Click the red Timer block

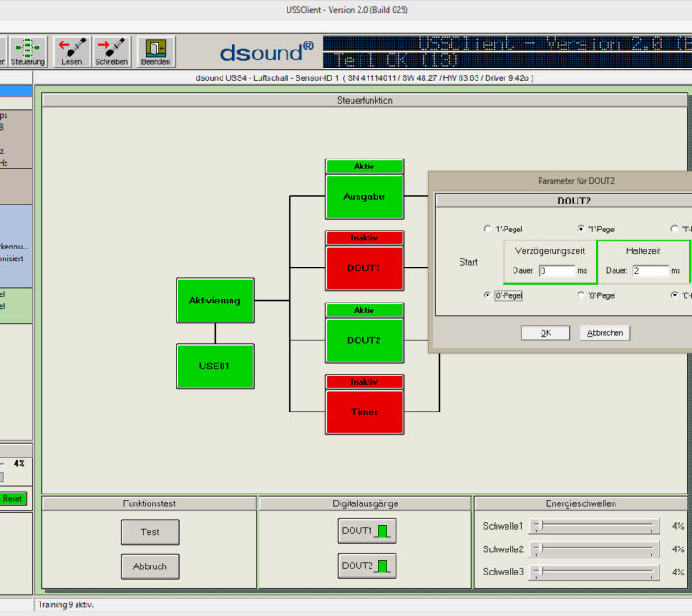pos(364,412)
